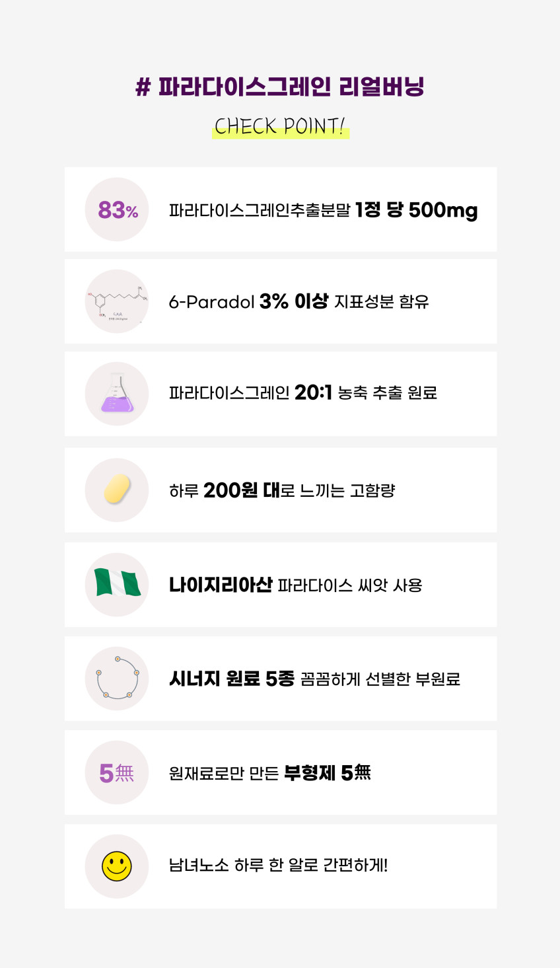Screen dimensions: 560x968
Task: Select the 3% 이상 지표성분 함유 text
Action: point(344,301)
